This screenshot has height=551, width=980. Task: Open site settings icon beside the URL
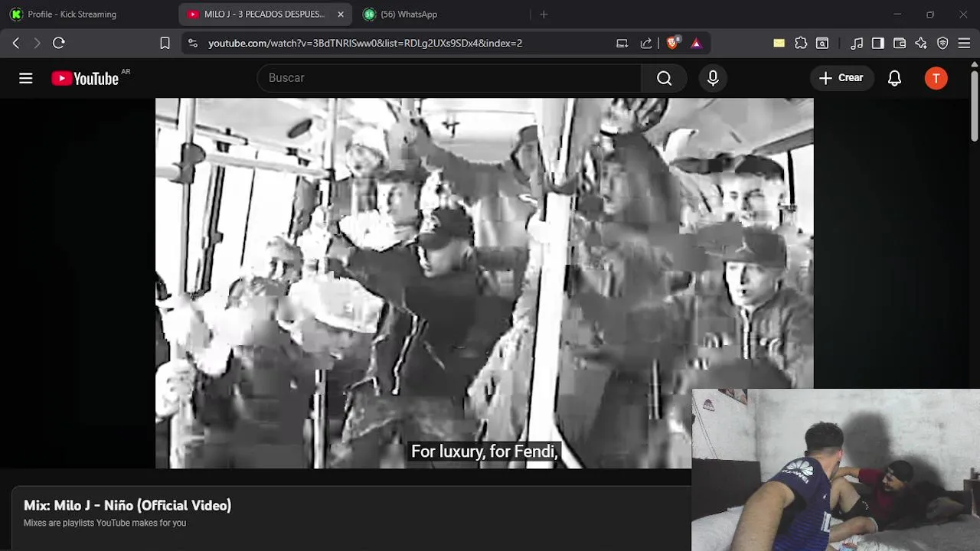(192, 43)
